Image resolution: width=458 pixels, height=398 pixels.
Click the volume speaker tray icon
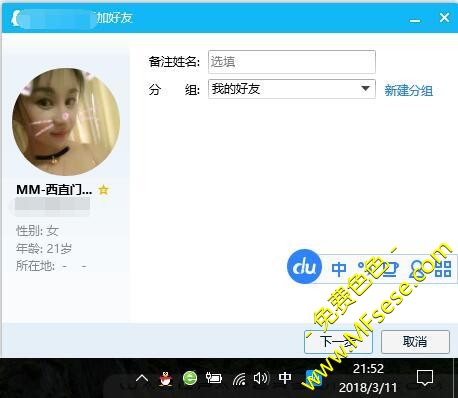[261, 378]
